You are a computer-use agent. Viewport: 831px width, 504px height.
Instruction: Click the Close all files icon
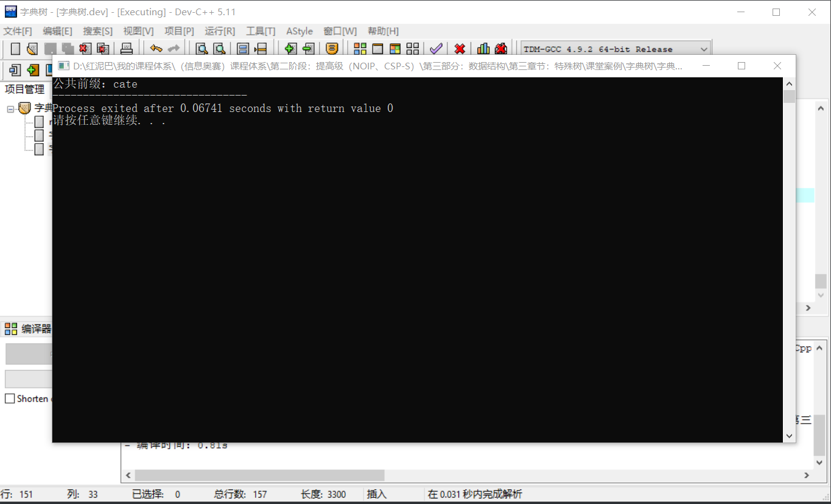(x=103, y=49)
